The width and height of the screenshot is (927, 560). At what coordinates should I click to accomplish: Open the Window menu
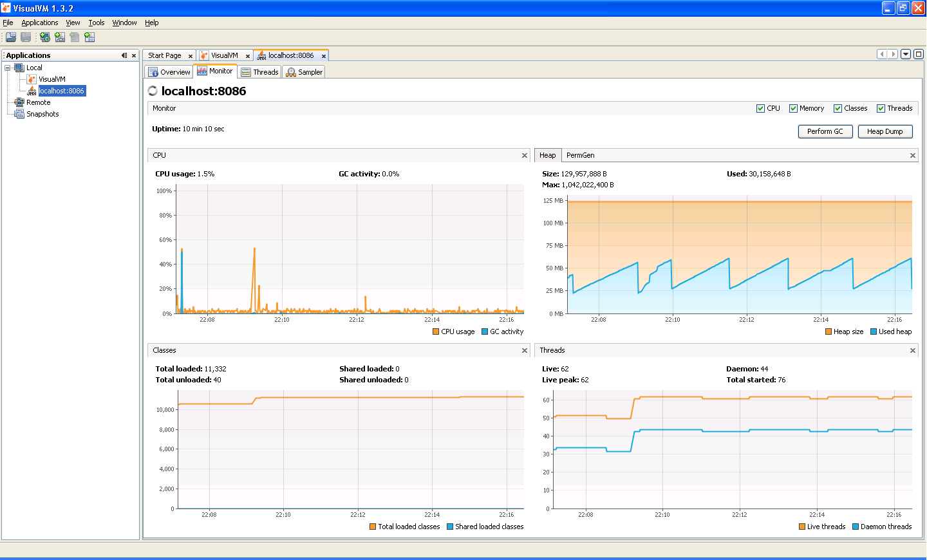(124, 23)
